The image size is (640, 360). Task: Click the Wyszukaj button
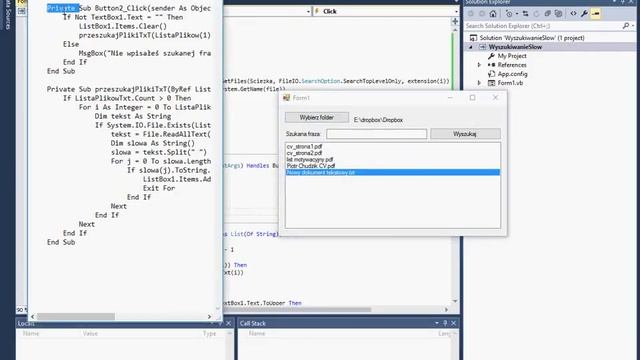pos(465,134)
